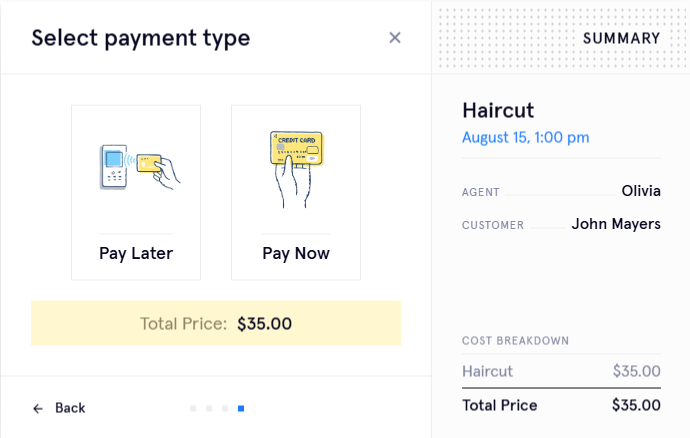
Task: Click customer name John Mayers
Action: 616,224
